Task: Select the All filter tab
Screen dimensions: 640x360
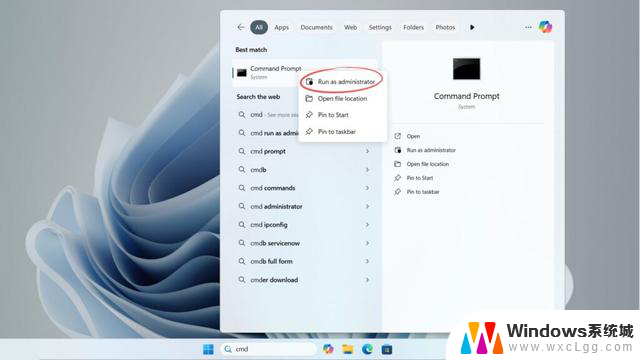Action: (259, 27)
